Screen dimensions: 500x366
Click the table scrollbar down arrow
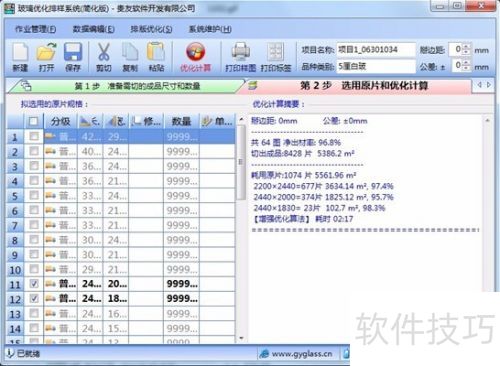[241, 338]
